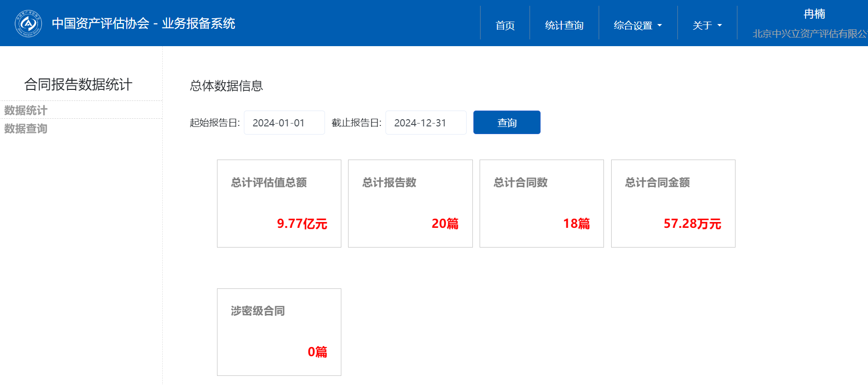The width and height of the screenshot is (868, 385).
Task: Click the 总计报告数 card
Action: [410, 203]
